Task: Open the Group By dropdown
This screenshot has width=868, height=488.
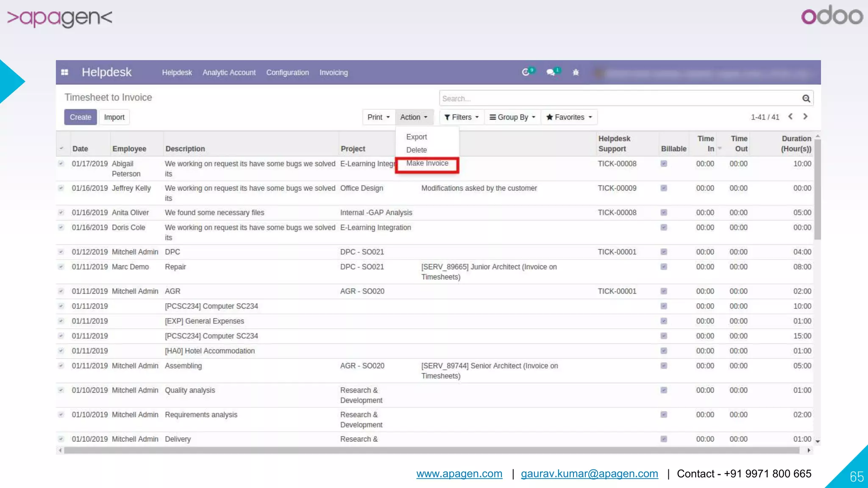Action: tap(512, 117)
